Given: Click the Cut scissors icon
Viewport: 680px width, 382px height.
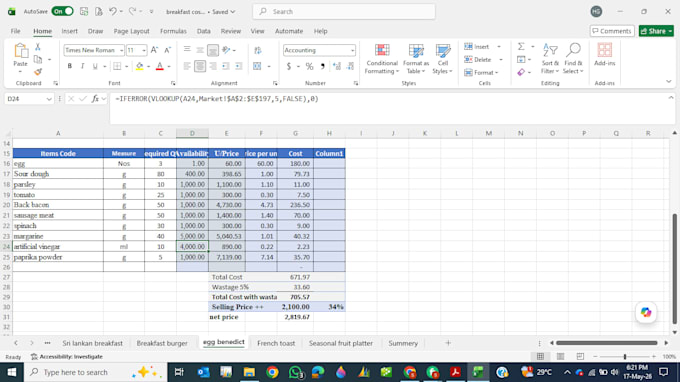Looking at the screenshot, I should tap(38, 47).
